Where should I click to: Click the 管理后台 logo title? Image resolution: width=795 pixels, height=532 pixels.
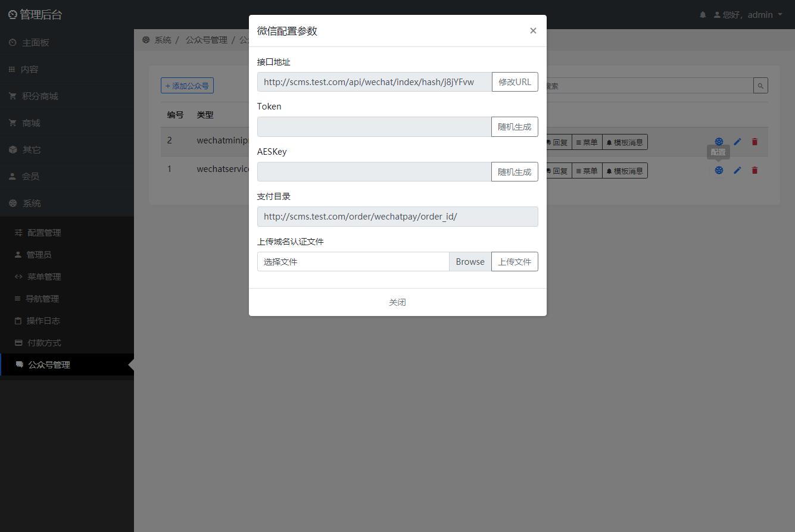(36, 15)
